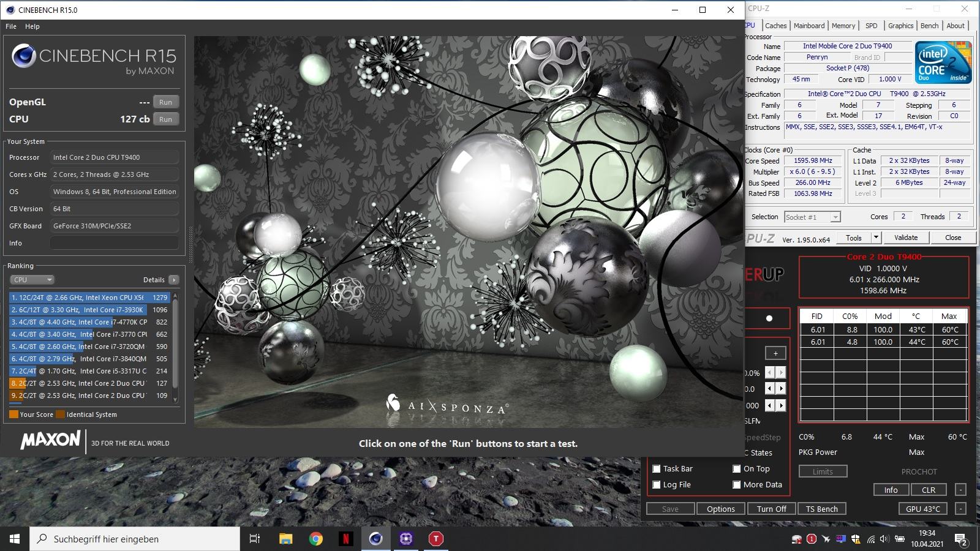Click the ranking scrollbar up arrow
Viewport: 980px width, 551px height.
[176, 296]
